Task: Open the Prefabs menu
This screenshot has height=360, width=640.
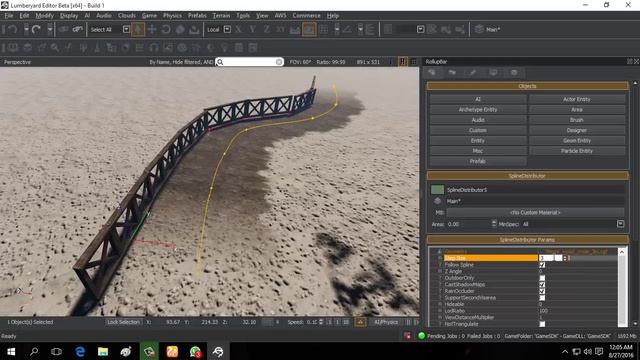Action: pyautogui.click(x=197, y=16)
